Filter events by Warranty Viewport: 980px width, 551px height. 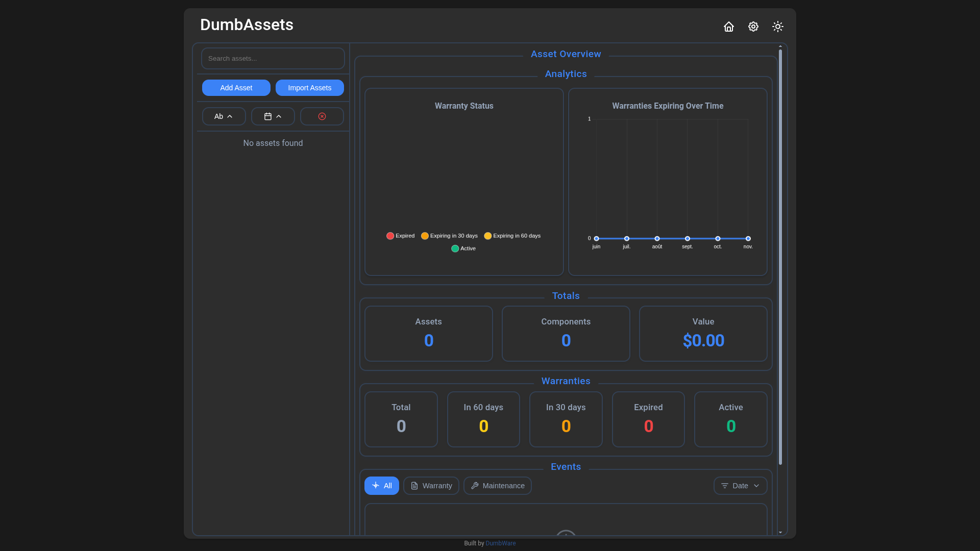tap(431, 486)
